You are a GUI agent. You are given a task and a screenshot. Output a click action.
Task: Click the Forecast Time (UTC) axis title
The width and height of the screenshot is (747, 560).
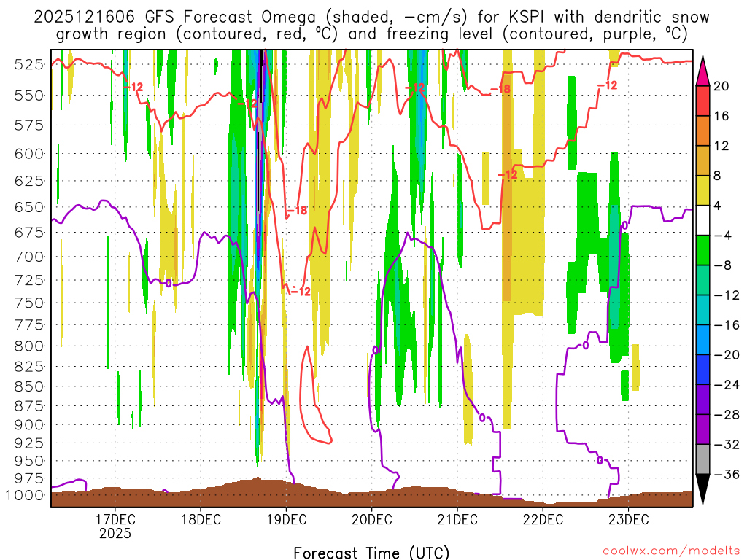371,552
